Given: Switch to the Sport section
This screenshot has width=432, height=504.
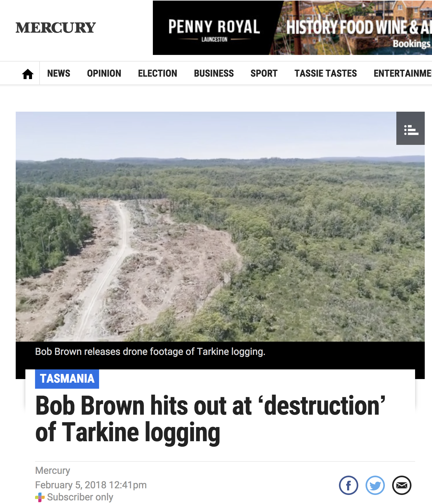Looking at the screenshot, I should (264, 73).
